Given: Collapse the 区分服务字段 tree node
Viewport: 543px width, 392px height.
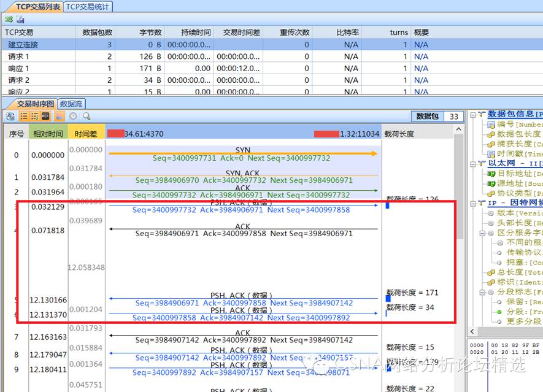Looking at the screenshot, I should click(x=482, y=233).
